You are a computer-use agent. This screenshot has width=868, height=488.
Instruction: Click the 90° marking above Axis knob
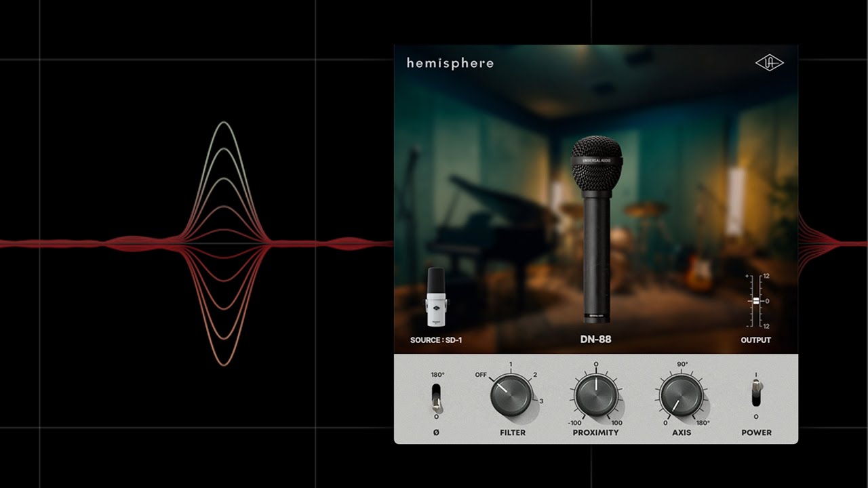pyautogui.click(x=682, y=364)
